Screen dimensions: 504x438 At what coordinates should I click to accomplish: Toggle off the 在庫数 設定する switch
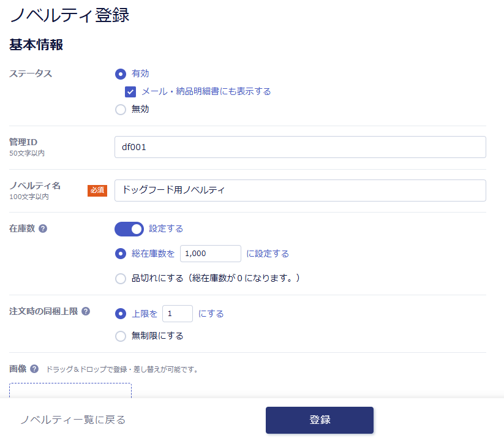(129, 228)
